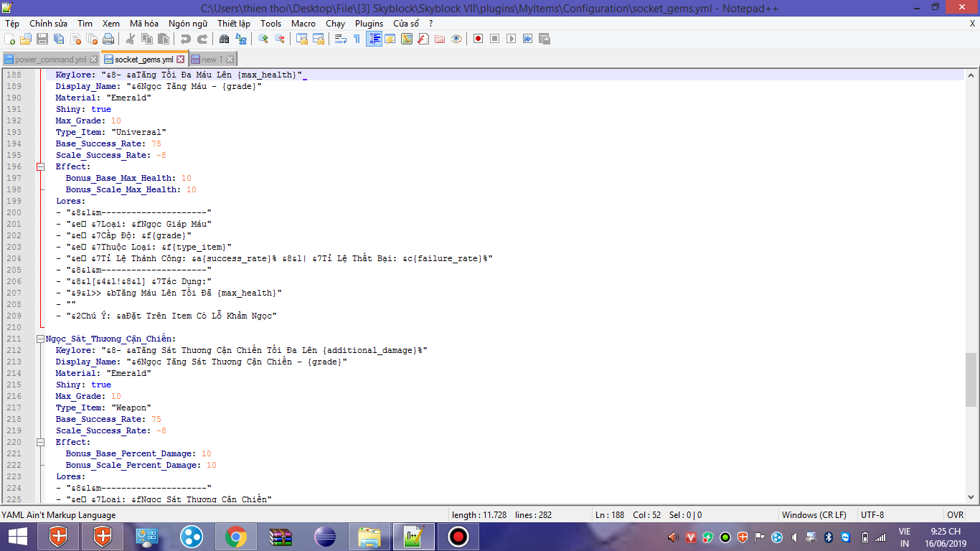Open the Plugins menu

369,24
